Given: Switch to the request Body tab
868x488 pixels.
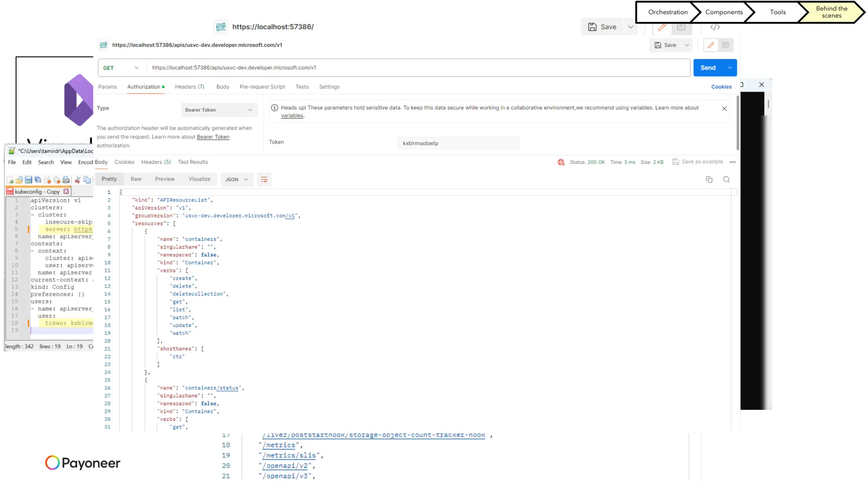Looking at the screenshot, I should click(223, 87).
